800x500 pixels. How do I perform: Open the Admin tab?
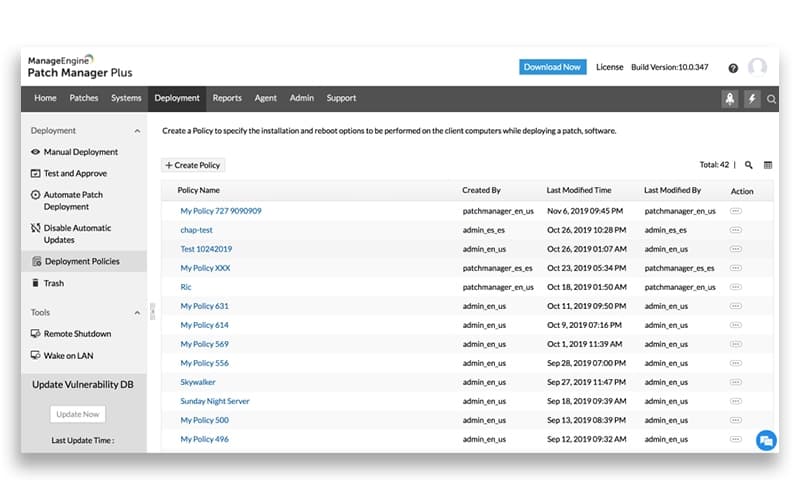pyautogui.click(x=302, y=98)
